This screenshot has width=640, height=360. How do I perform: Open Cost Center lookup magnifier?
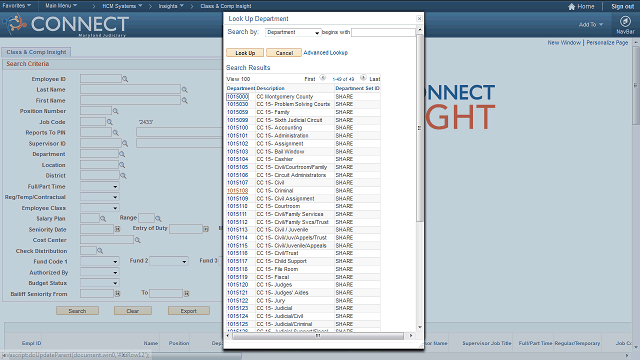138,240
